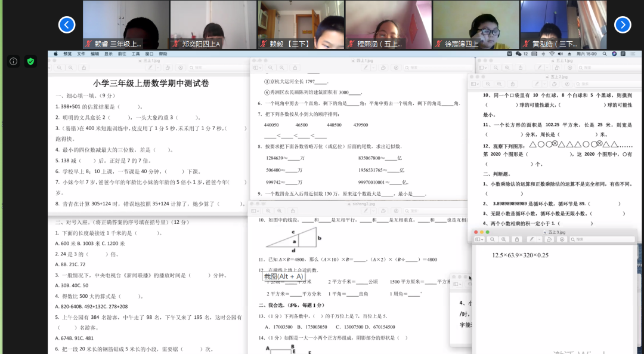Open sidebar dropdown in 五上1.jpg window

point(483,67)
